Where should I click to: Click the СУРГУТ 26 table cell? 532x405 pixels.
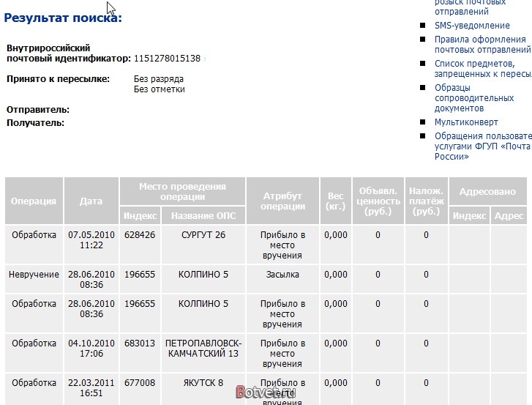pyautogui.click(x=203, y=245)
